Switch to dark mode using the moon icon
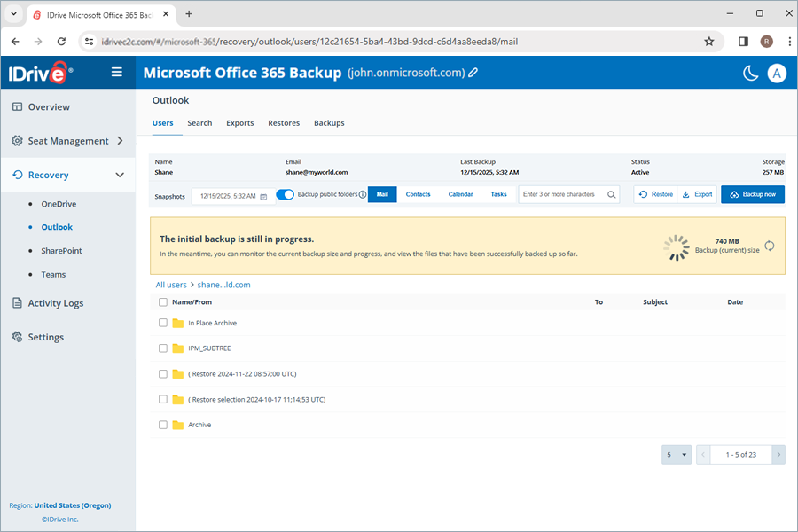The image size is (798, 532). coord(749,74)
